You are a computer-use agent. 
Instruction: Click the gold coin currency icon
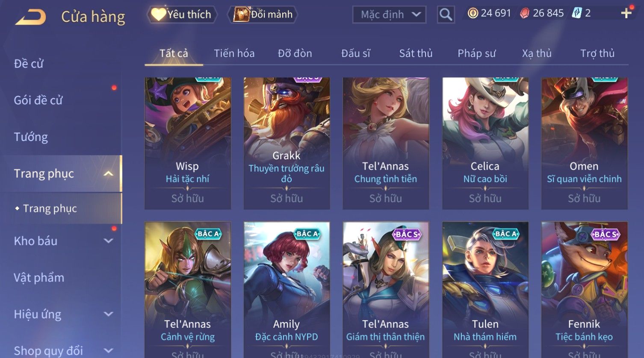473,13
